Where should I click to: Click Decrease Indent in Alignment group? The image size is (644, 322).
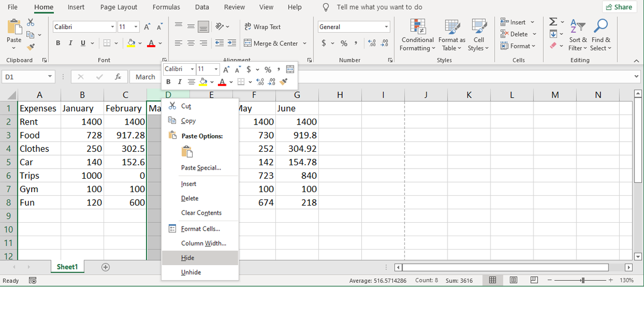pyautogui.click(x=219, y=43)
